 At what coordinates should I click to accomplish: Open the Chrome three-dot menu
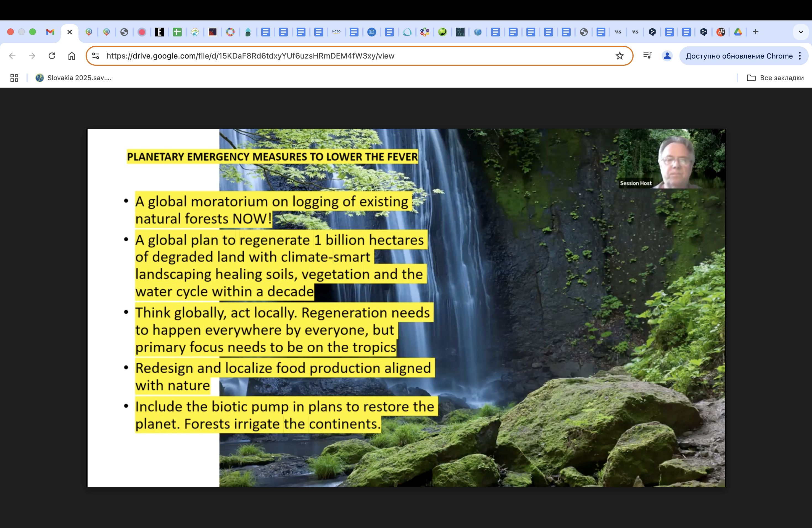coord(800,56)
